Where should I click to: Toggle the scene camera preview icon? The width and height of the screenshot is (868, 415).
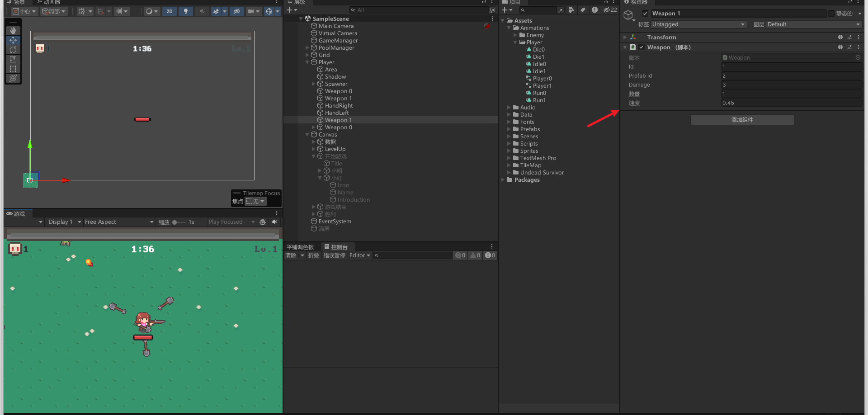click(x=251, y=11)
